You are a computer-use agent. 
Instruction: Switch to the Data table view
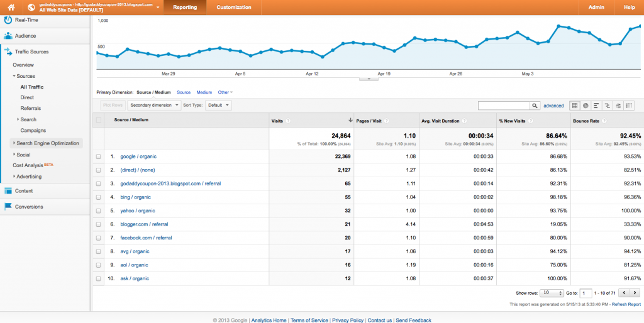(575, 106)
